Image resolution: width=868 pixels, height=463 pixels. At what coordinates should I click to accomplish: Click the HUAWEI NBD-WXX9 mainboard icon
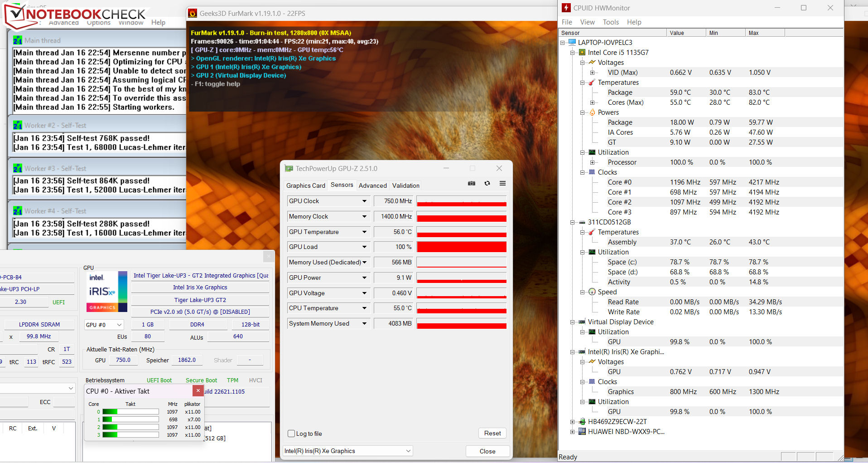tap(582, 431)
